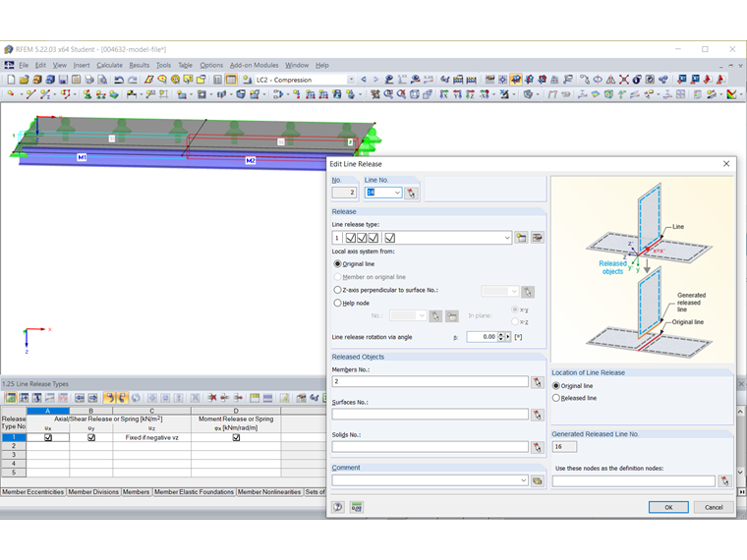Click the Members No. input field
Screen dimensions: 747x560
tap(431, 382)
